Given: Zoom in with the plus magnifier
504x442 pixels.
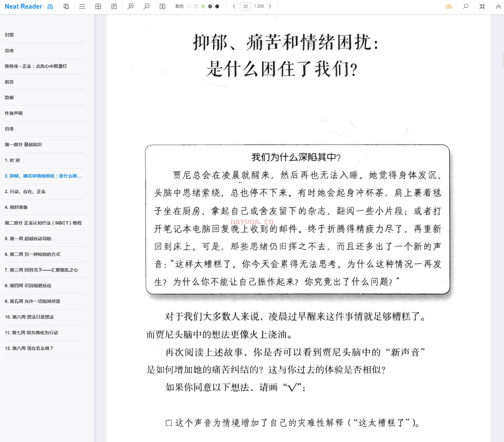Looking at the screenshot, I should tap(130, 6).
